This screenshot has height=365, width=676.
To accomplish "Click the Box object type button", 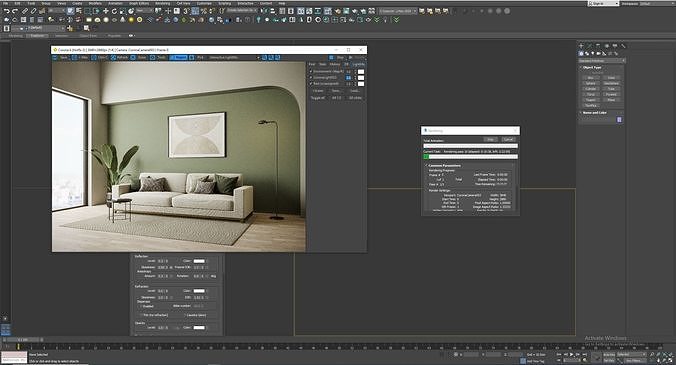I will [x=591, y=78].
